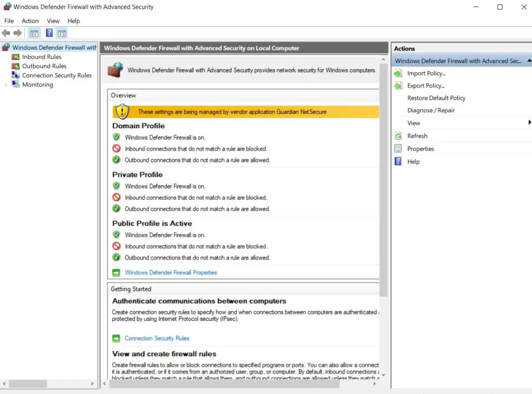Click Public Profile firewall-on shield icon

tap(116, 235)
